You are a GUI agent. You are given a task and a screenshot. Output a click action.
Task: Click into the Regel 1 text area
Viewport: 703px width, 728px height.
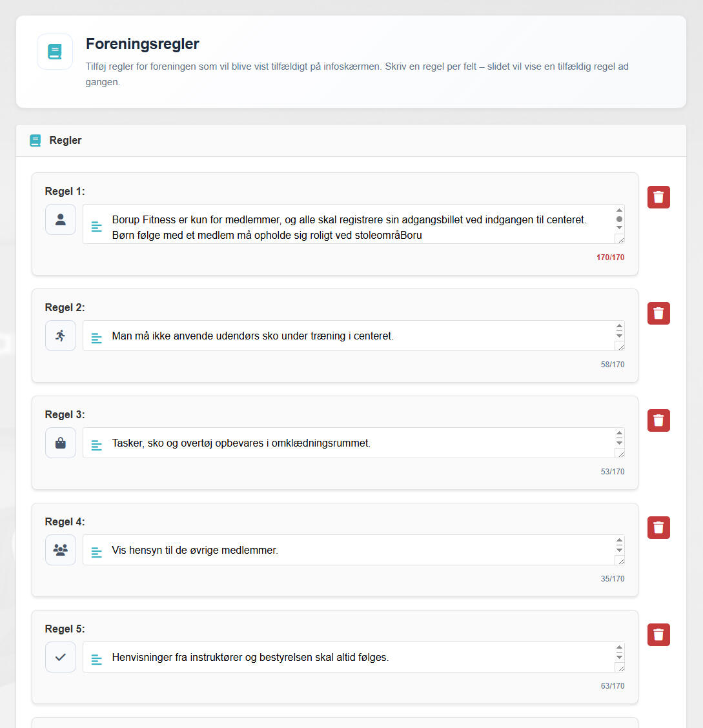tap(353, 224)
